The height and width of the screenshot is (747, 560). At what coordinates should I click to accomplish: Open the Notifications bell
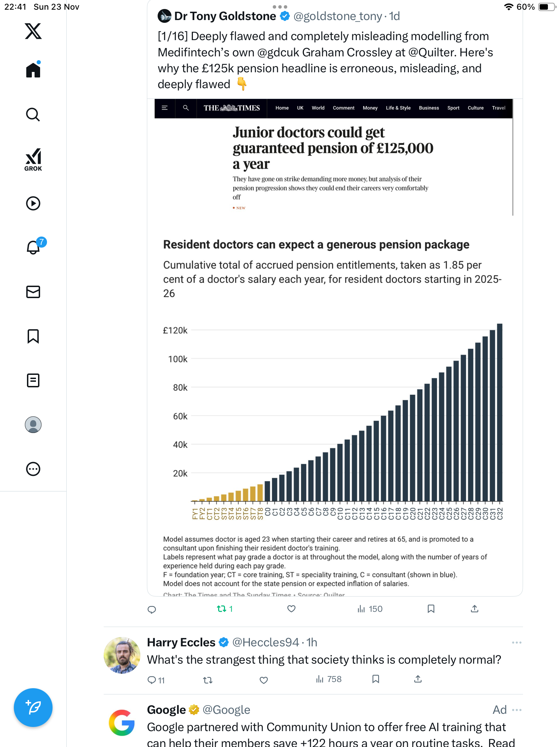(33, 247)
